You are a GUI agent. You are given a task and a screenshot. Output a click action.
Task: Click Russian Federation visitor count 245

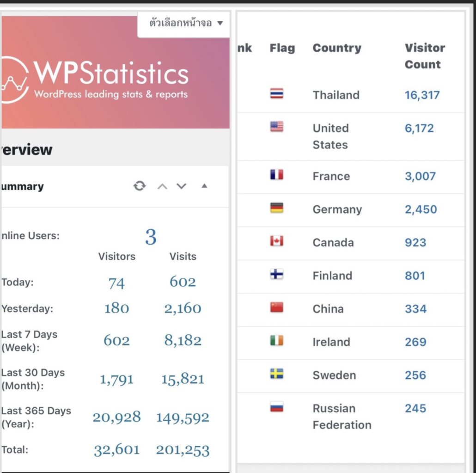point(415,408)
